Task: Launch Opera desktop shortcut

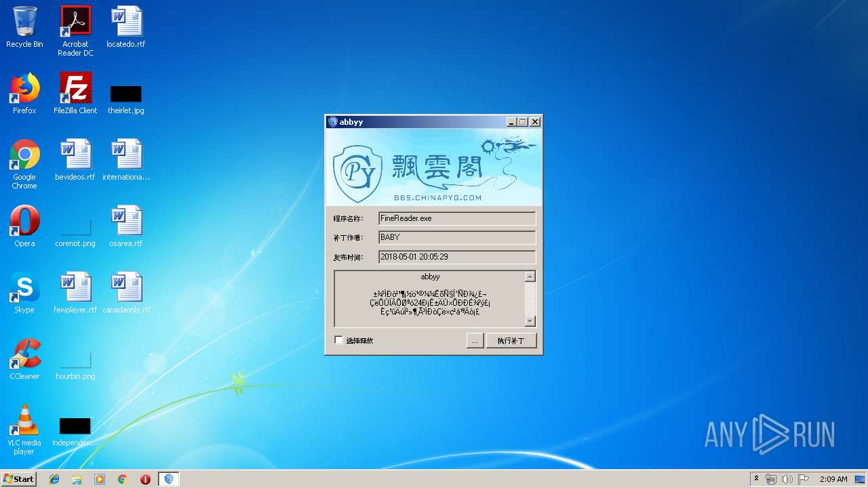Action: 24,226
